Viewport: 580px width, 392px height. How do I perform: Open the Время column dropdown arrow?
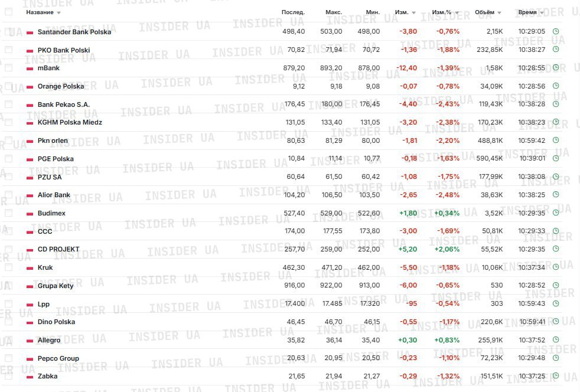click(x=542, y=12)
